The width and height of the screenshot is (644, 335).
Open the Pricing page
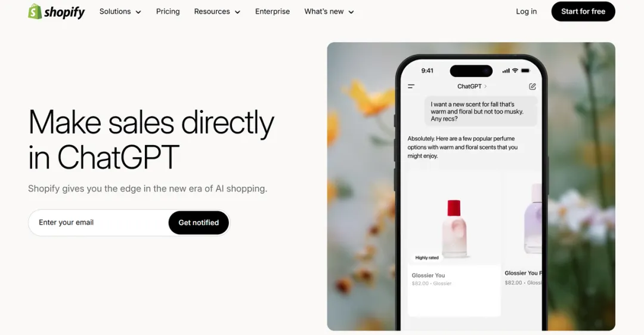pos(168,11)
